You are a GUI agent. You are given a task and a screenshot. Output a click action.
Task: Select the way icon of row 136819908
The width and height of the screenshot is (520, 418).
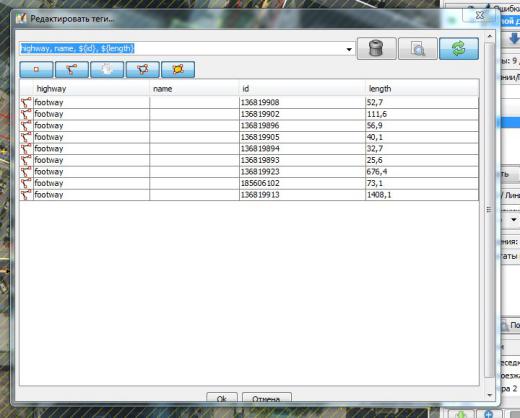(26, 102)
